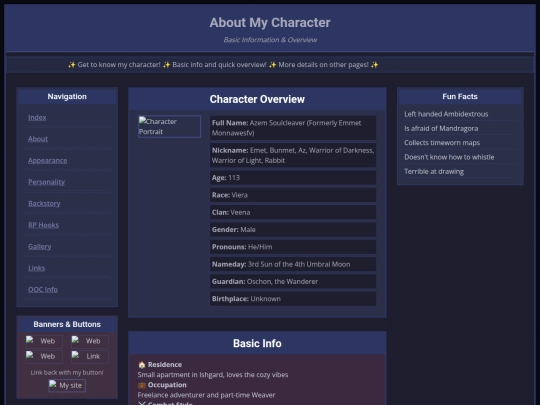This screenshot has height=405, width=540.
Task: Select the "Birthplace: Unknown" row
Action: [x=293, y=299]
